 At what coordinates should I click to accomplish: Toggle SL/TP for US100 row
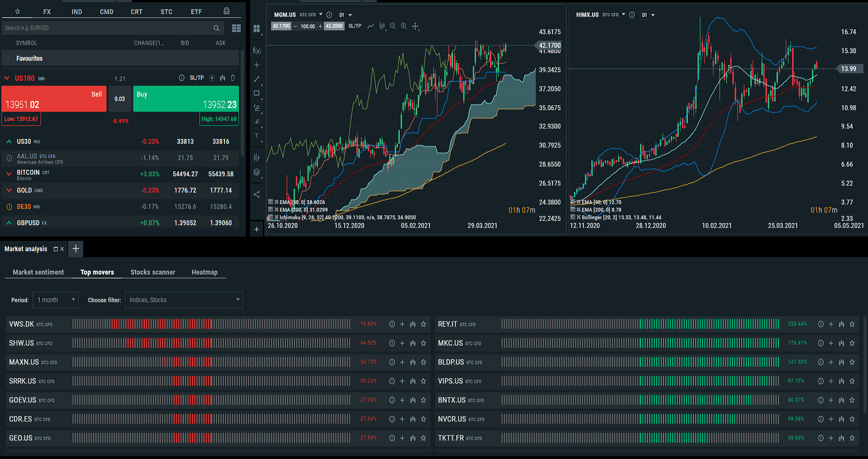click(197, 78)
